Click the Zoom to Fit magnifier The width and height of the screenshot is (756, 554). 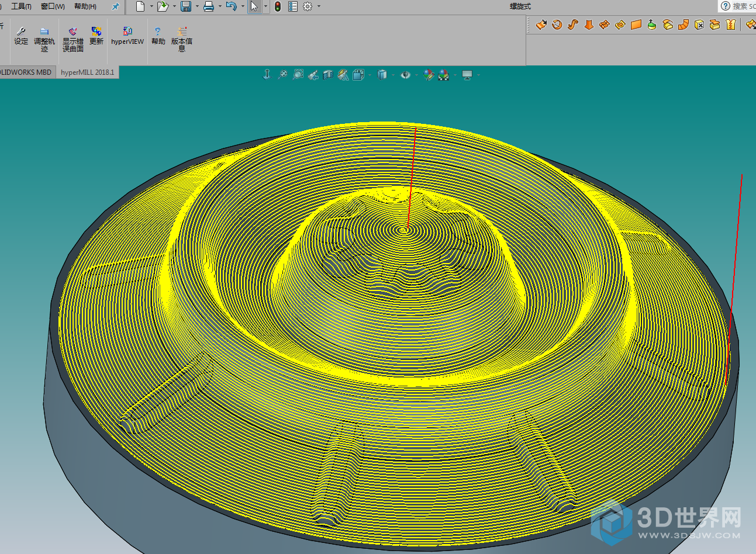click(x=282, y=74)
